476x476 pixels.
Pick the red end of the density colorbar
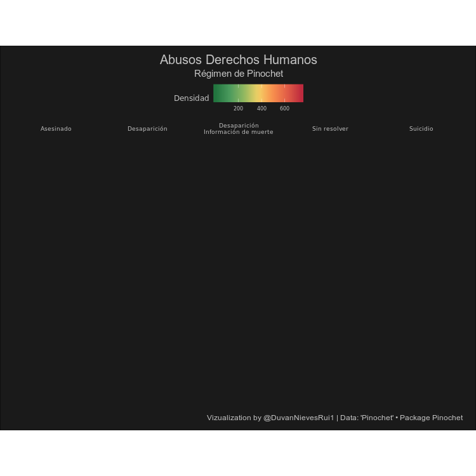pos(299,93)
